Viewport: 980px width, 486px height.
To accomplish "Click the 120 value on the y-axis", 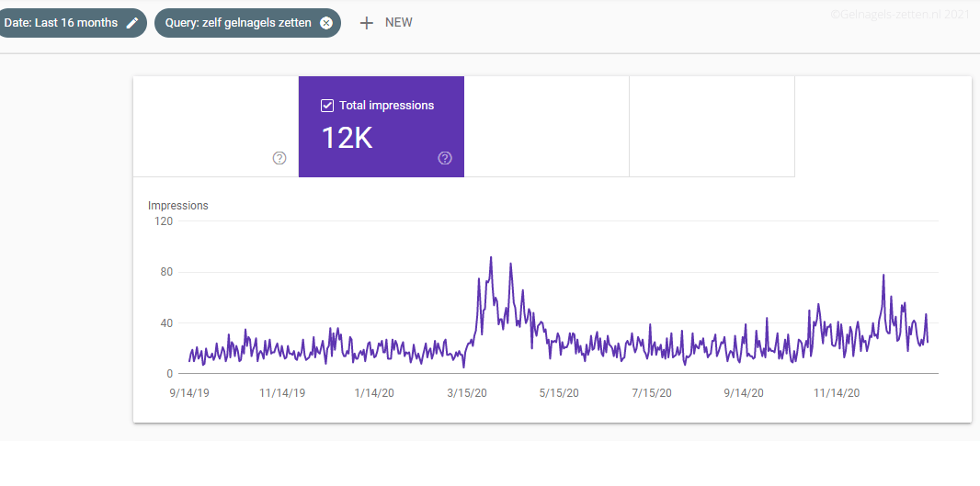I will click(x=164, y=221).
